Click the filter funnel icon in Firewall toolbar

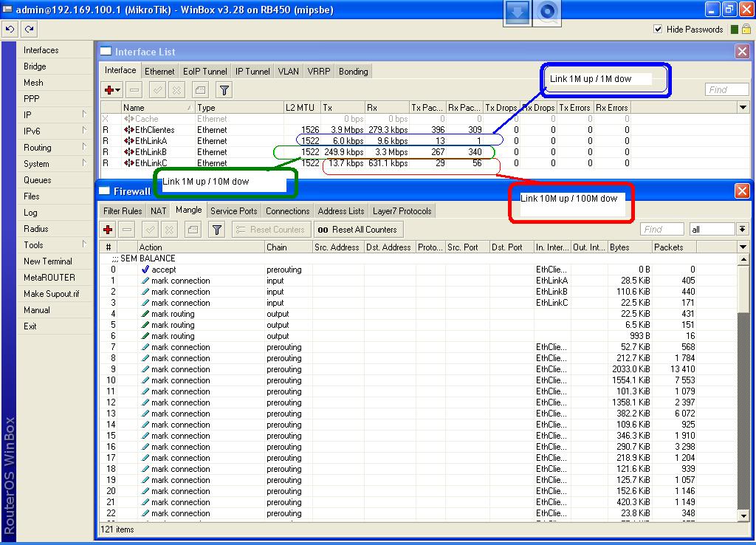[216, 230]
